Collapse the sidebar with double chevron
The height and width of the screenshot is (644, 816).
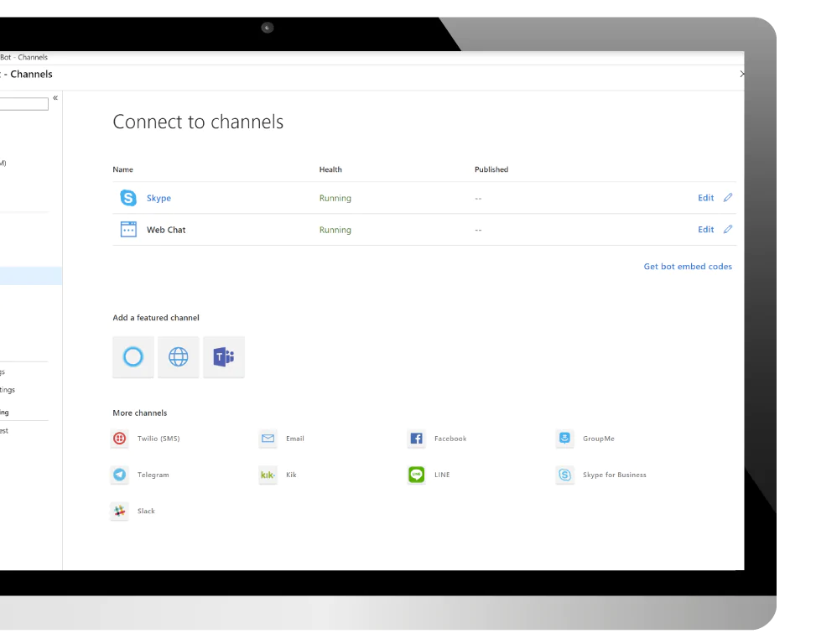[x=55, y=98]
